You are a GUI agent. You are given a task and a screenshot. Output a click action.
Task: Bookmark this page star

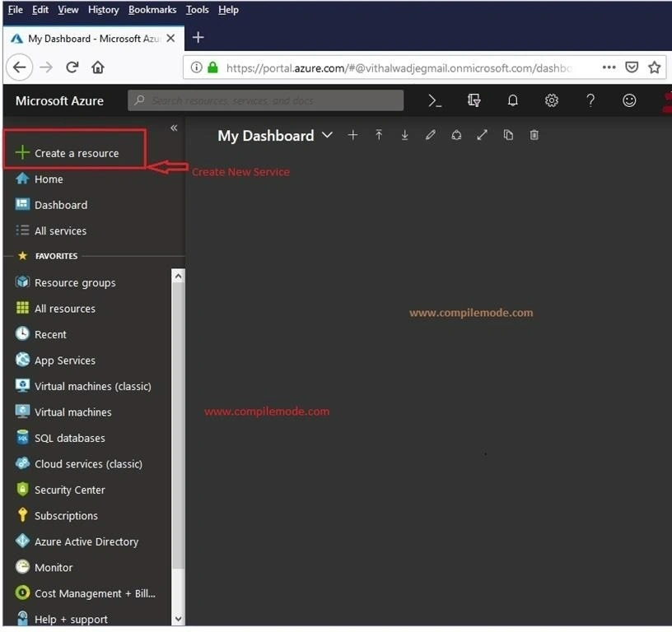coord(654,67)
